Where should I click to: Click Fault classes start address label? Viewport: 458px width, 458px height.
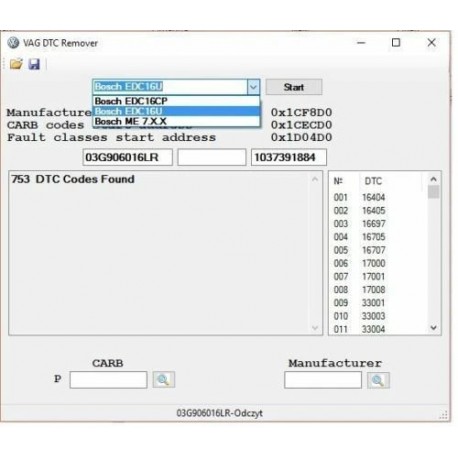tap(112, 137)
